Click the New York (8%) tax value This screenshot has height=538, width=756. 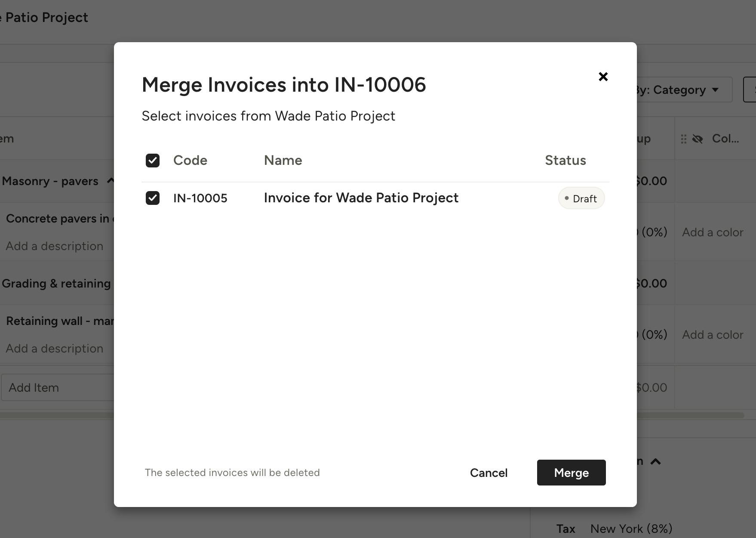pyautogui.click(x=631, y=529)
